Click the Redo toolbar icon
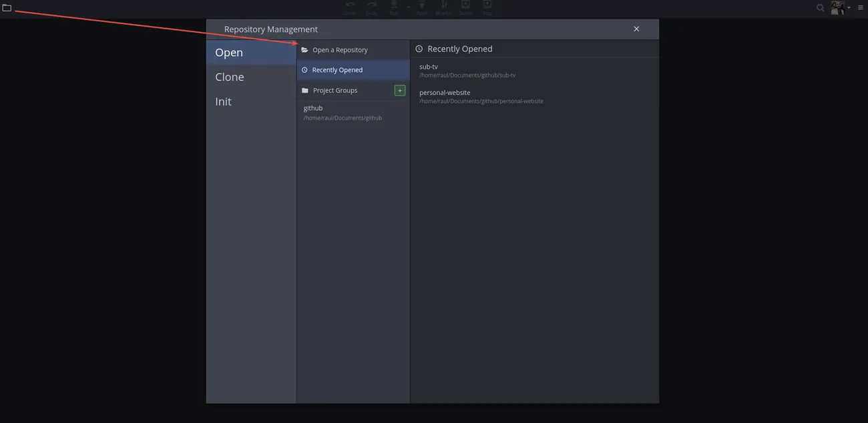The height and width of the screenshot is (423, 868). click(371, 5)
